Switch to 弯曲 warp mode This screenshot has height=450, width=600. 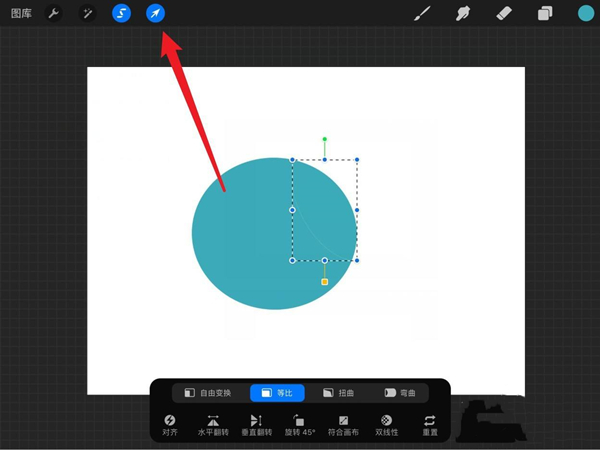pos(404,393)
